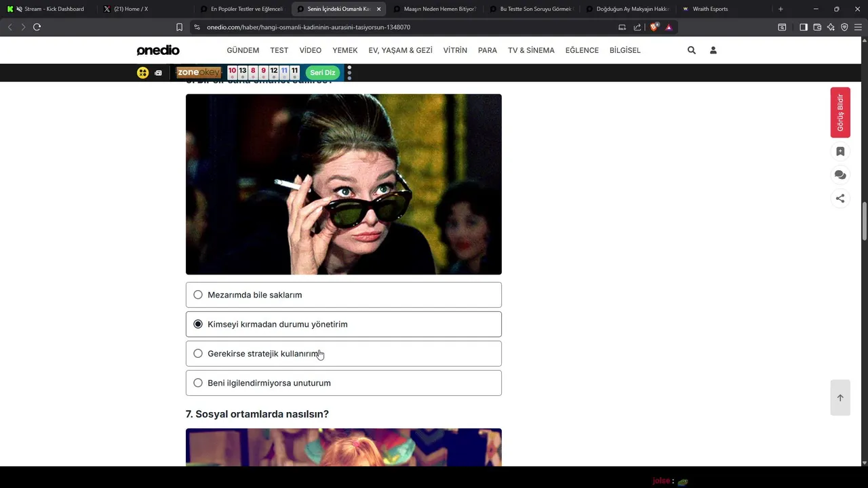Image resolution: width=868 pixels, height=488 pixels.
Task: Open the YEMEK menu
Action: 345,50
